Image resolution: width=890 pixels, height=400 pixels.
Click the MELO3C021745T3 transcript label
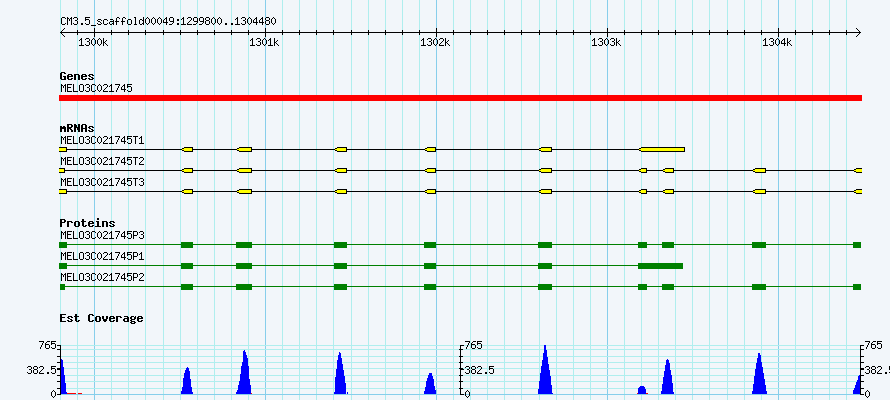click(102, 182)
